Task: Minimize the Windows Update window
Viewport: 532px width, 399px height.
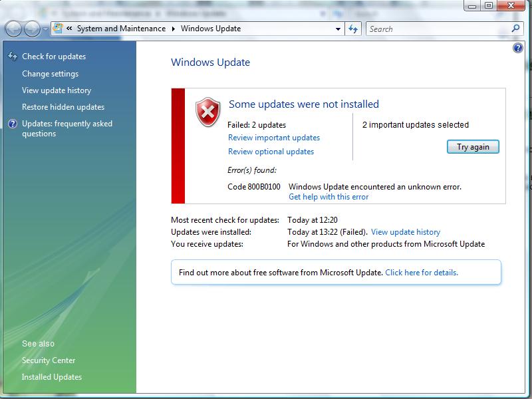Action: click(x=472, y=6)
